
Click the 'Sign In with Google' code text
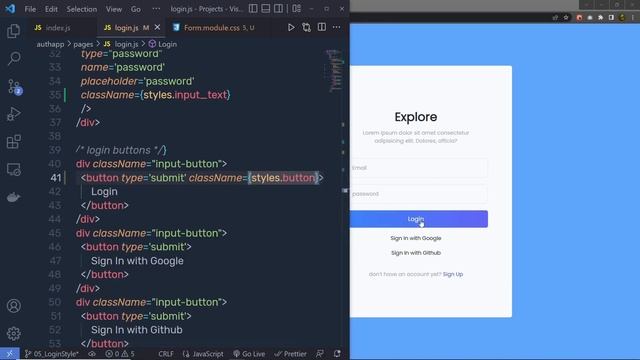click(137, 261)
